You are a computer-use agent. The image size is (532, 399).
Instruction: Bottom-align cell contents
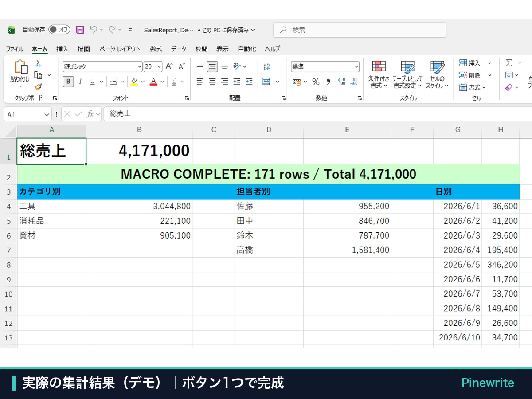(225, 67)
